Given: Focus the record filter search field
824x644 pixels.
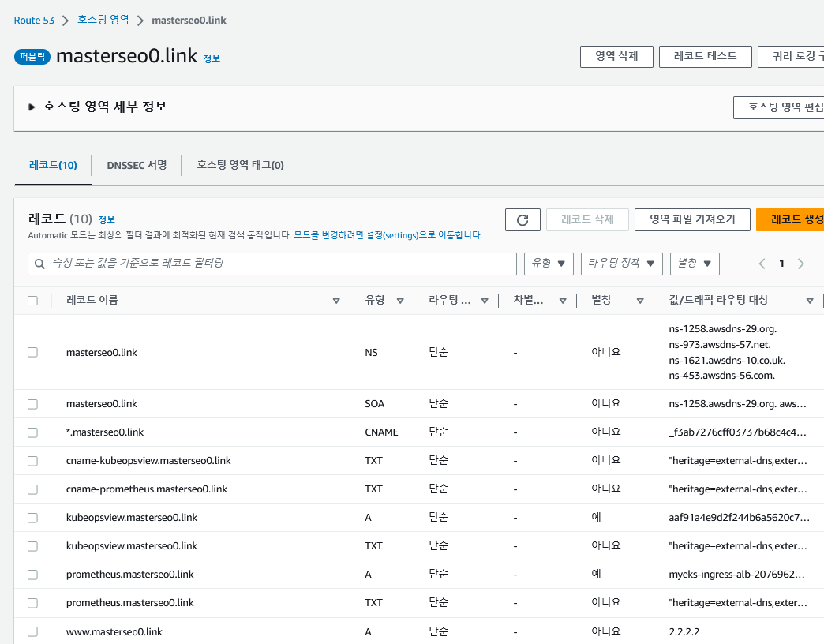Looking at the screenshot, I should click(x=272, y=264).
